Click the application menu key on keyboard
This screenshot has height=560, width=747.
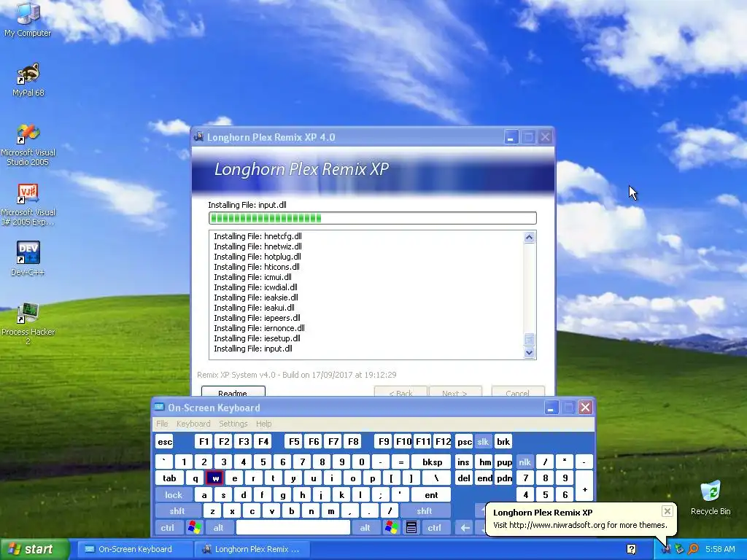click(411, 528)
